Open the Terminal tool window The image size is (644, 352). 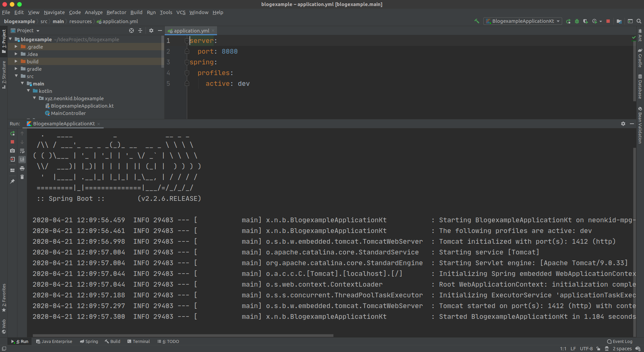pos(139,341)
